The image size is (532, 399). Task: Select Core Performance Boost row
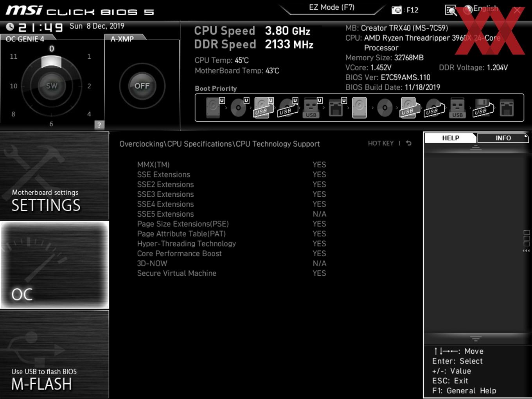click(x=232, y=253)
